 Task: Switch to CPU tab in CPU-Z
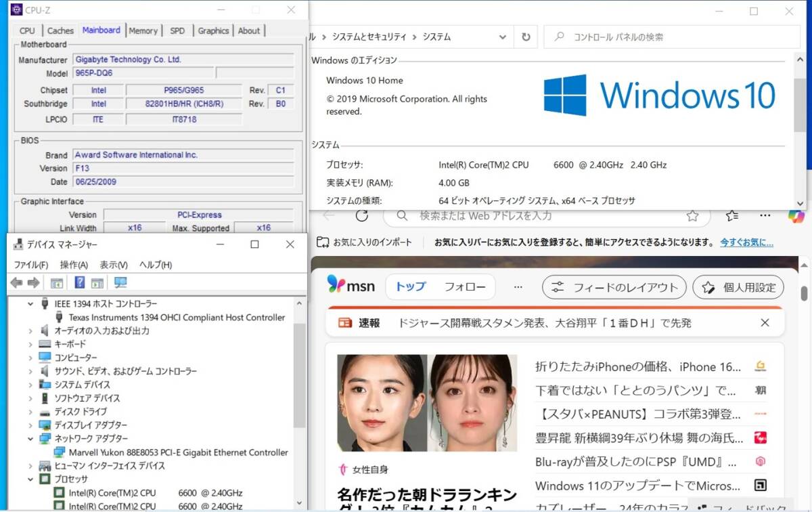27,30
